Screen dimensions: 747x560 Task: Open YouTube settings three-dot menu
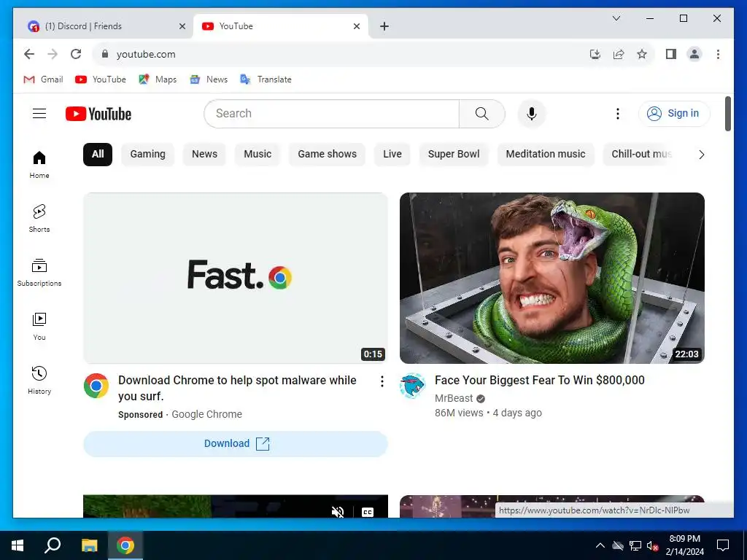pyautogui.click(x=617, y=113)
